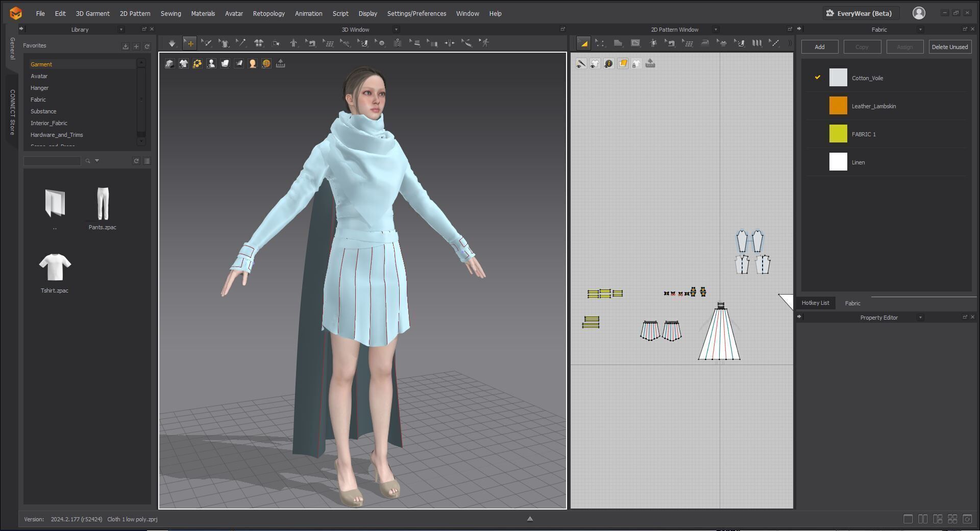Image resolution: width=980 pixels, height=531 pixels.
Task: Open the Library panel dropdown arrow
Action: click(x=121, y=30)
